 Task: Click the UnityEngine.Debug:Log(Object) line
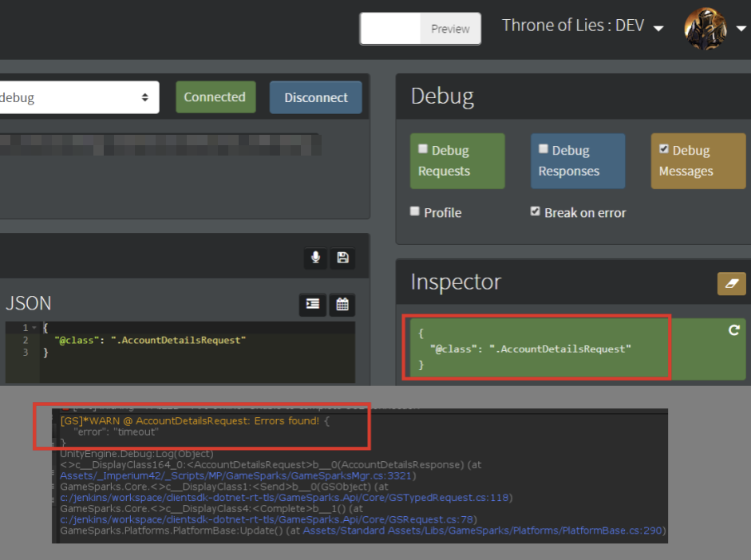[137, 454]
